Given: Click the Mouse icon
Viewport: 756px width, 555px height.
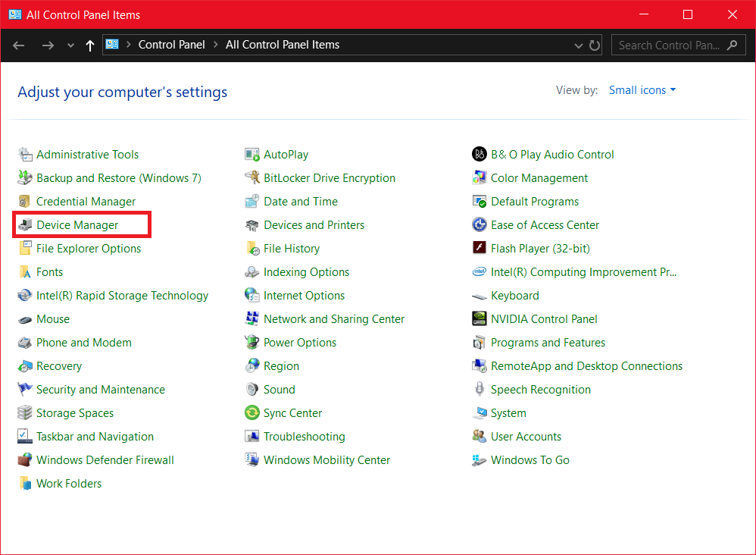Looking at the screenshot, I should [25, 319].
